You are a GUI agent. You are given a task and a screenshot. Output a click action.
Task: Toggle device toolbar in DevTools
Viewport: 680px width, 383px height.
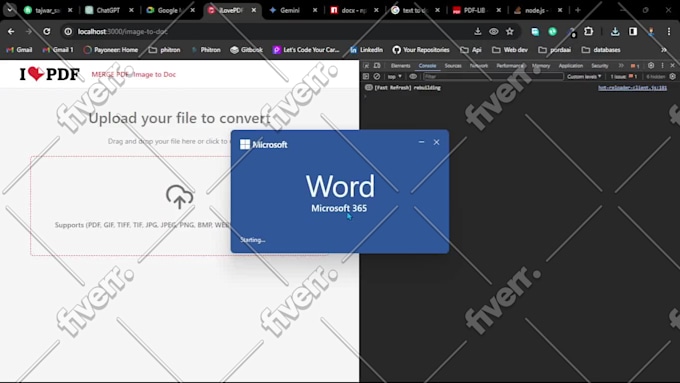(377, 65)
